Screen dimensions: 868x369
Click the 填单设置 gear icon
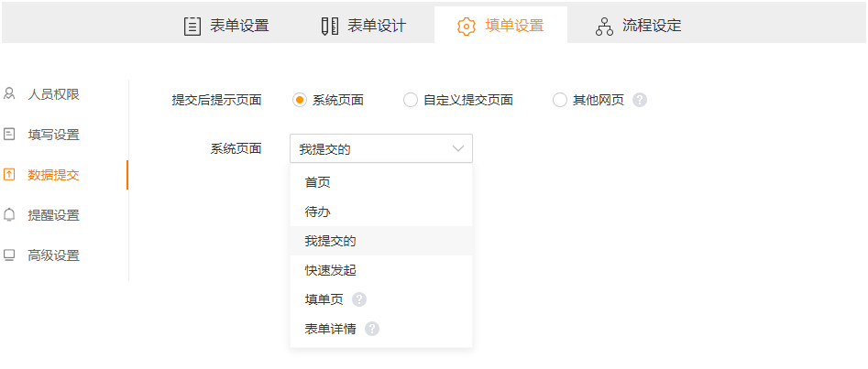point(467,26)
